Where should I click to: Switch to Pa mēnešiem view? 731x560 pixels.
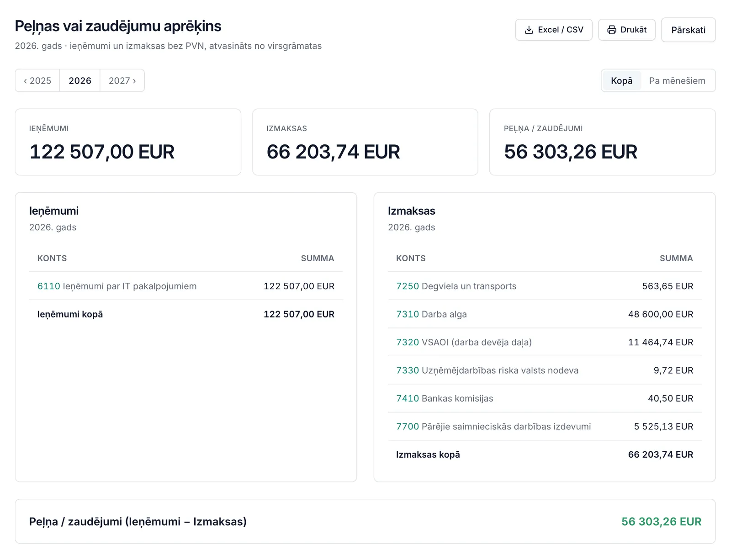point(677,80)
